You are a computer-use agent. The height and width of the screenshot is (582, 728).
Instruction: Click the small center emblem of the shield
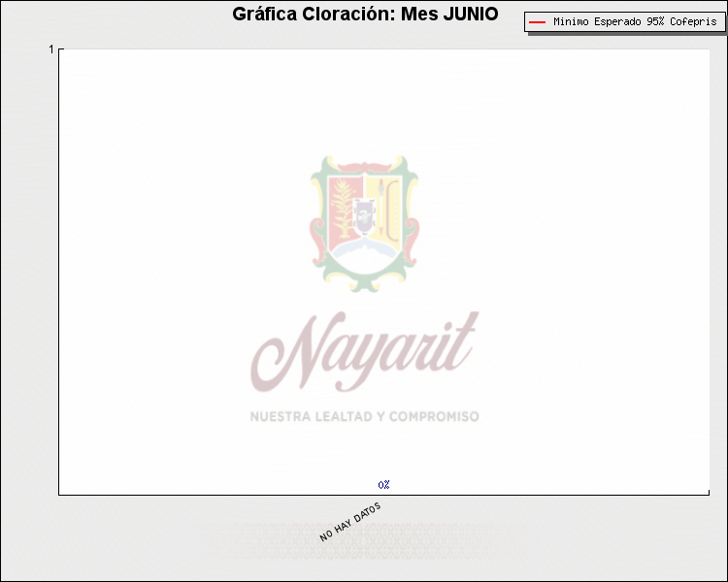pos(364,213)
